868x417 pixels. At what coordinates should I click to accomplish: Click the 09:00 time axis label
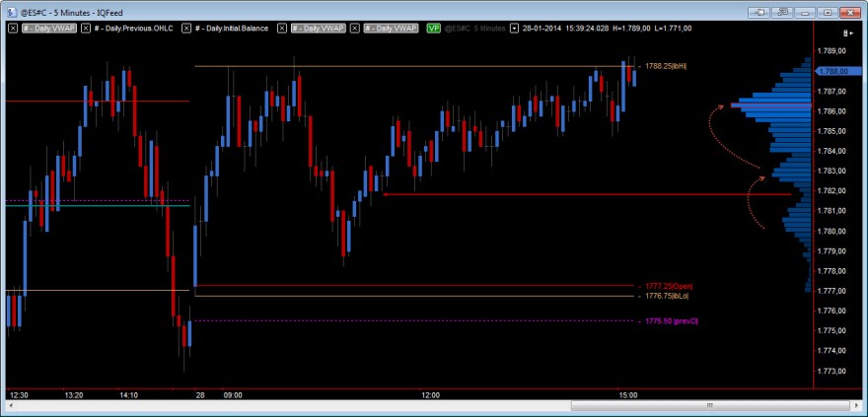tap(233, 395)
